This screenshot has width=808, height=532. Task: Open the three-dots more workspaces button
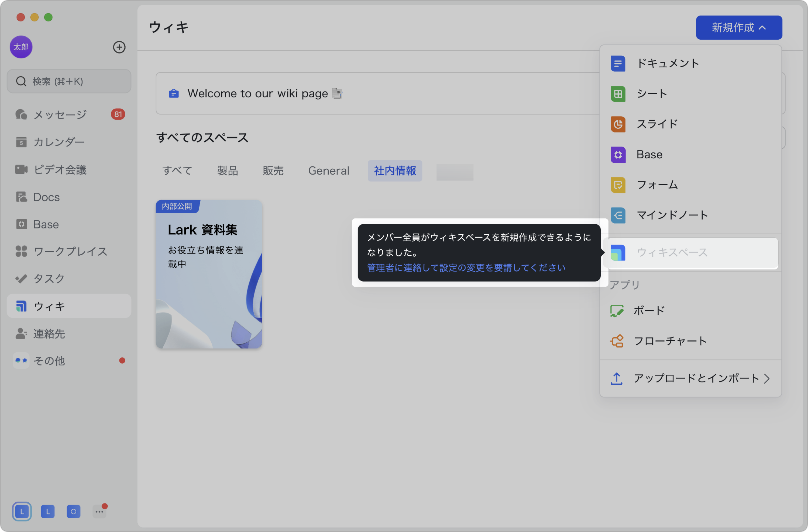(x=99, y=511)
